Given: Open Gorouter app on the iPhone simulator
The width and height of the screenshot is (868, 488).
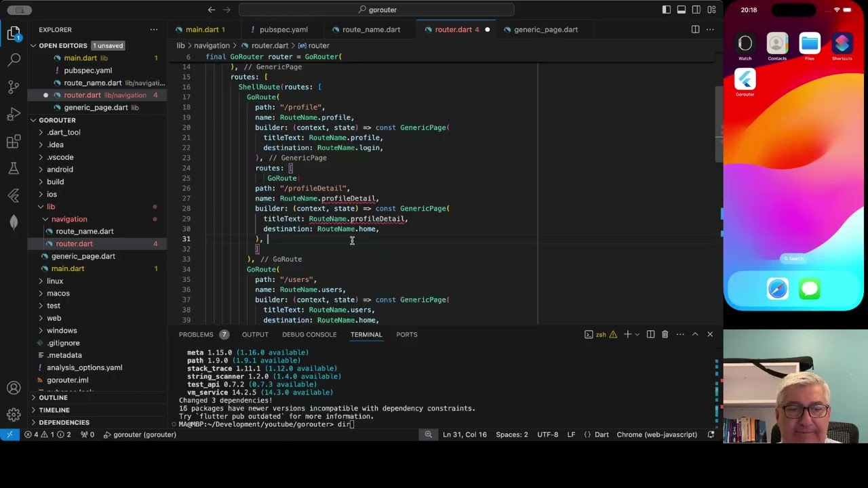Looking at the screenshot, I should 745,83.
